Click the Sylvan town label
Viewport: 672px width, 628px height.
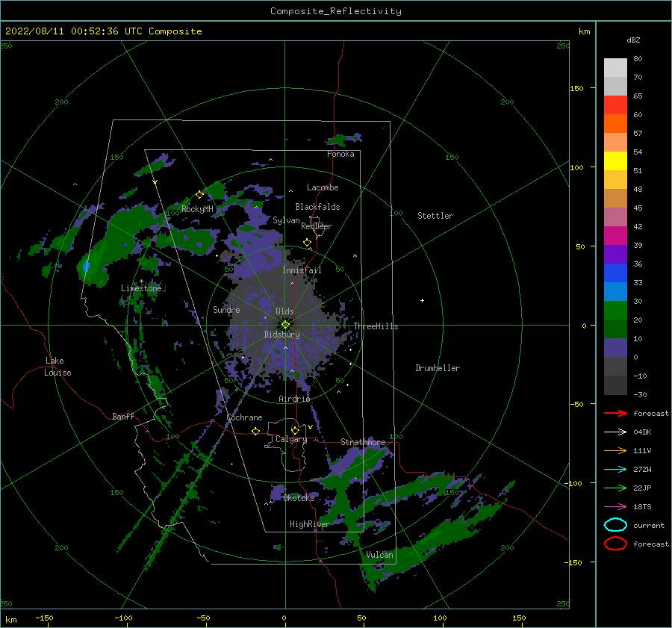click(286, 220)
